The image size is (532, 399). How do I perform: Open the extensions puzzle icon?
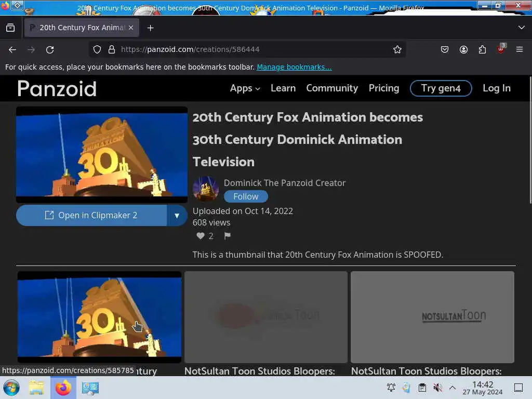tap(482, 49)
